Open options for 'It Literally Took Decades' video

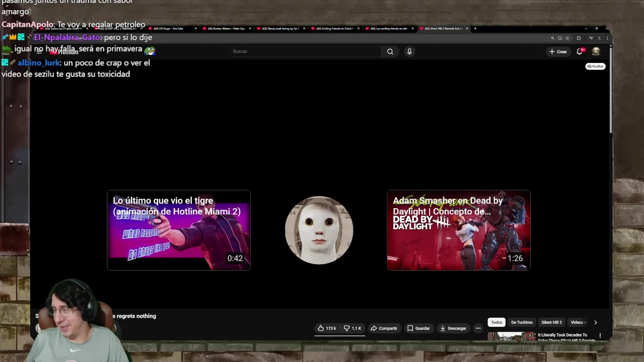pyautogui.click(x=600, y=335)
